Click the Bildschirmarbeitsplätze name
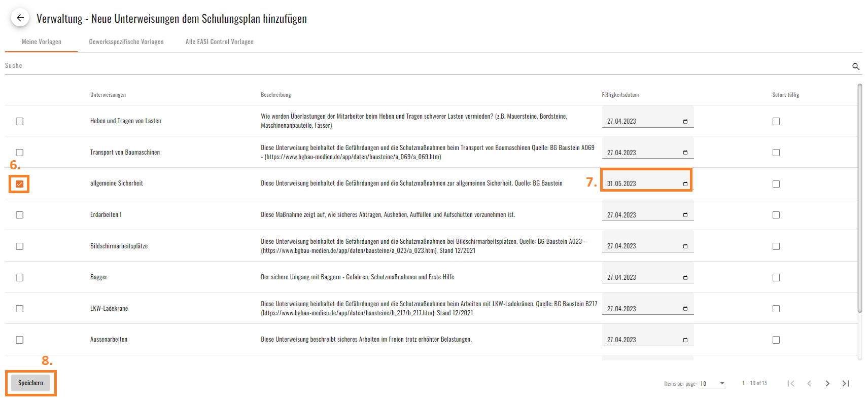 [x=119, y=246]
